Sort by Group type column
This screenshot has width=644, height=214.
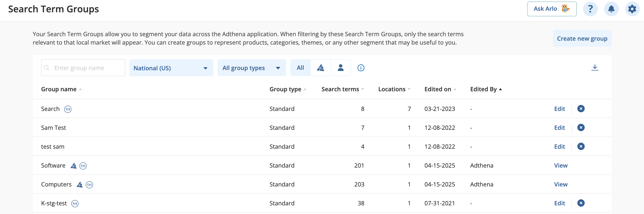pyautogui.click(x=288, y=89)
